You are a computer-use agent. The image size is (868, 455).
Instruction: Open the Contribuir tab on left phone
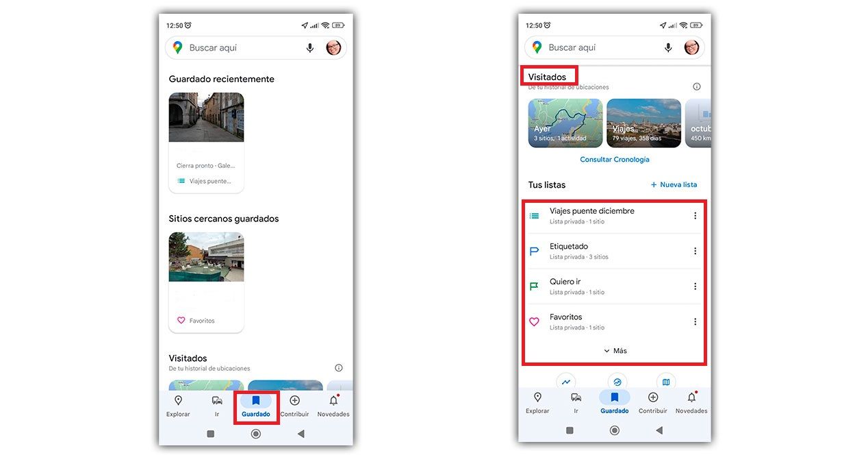294,406
